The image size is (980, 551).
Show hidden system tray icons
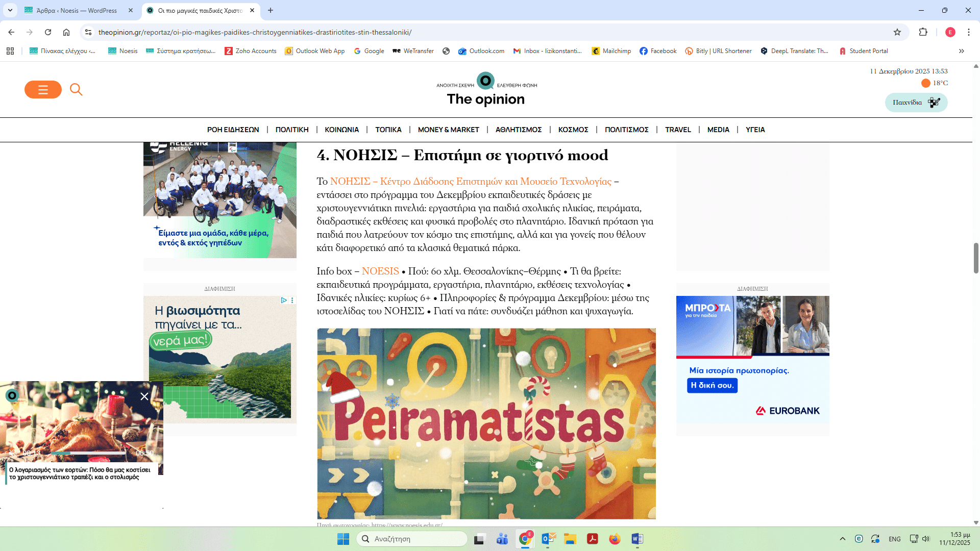pos(843,539)
